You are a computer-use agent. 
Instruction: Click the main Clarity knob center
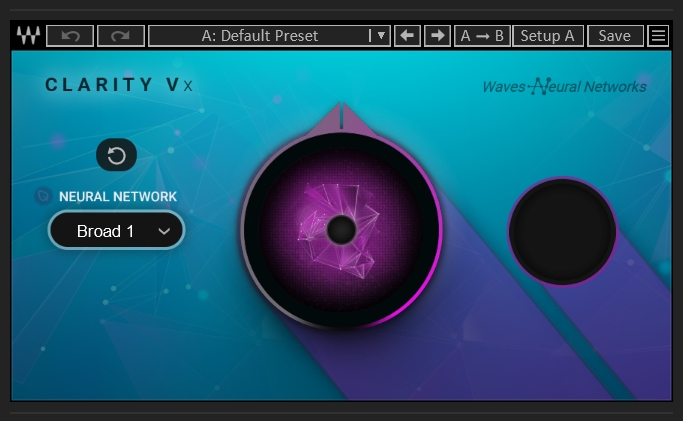[x=342, y=229]
